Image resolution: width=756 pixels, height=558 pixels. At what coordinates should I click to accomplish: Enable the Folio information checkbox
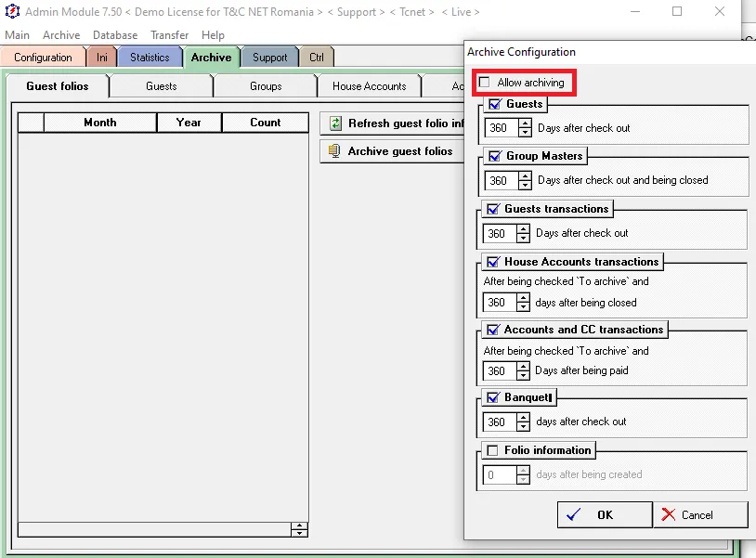click(492, 450)
